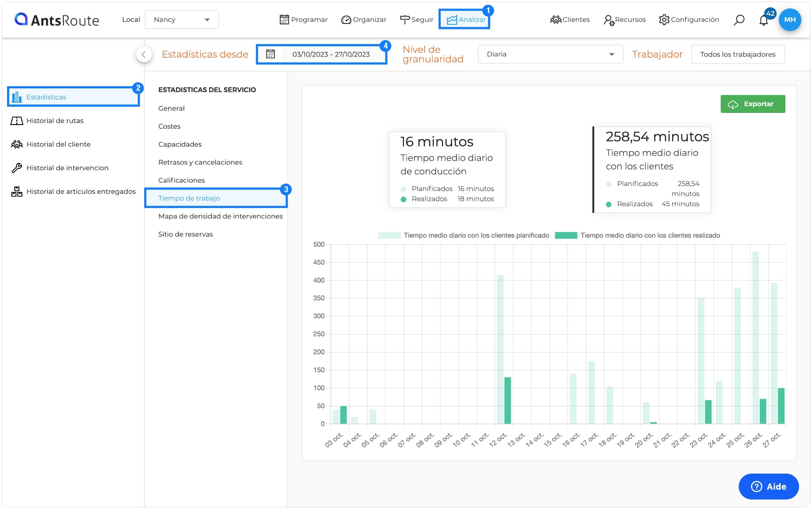Click the Nancy dropdown arrow
Image resolution: width=812 pixels, height=509 pixels.
[x=207, y=20]
